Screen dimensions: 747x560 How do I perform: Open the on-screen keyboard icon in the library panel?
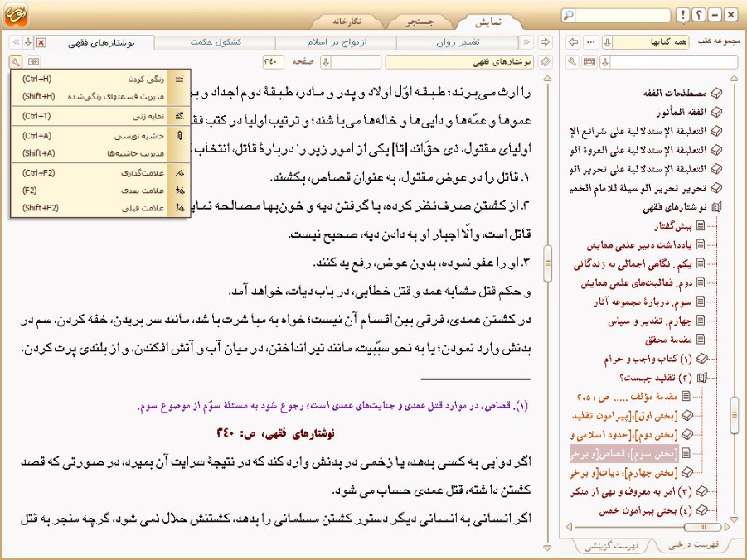[589, 62]
